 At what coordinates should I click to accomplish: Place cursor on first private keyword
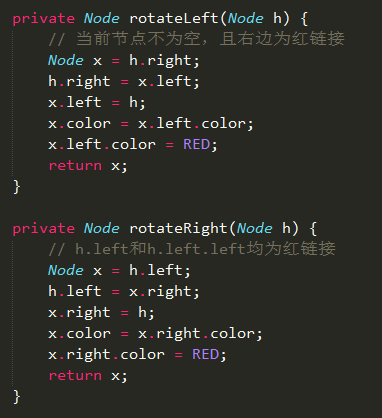pos(44,19)
